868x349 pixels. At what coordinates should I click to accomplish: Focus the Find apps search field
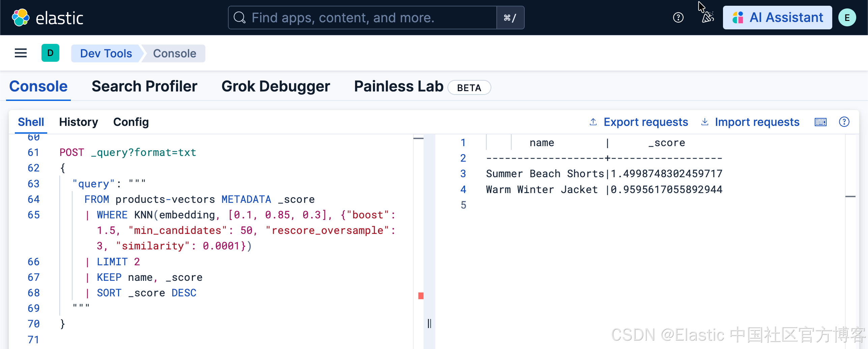pyautogui.click(x=363, y=18)
